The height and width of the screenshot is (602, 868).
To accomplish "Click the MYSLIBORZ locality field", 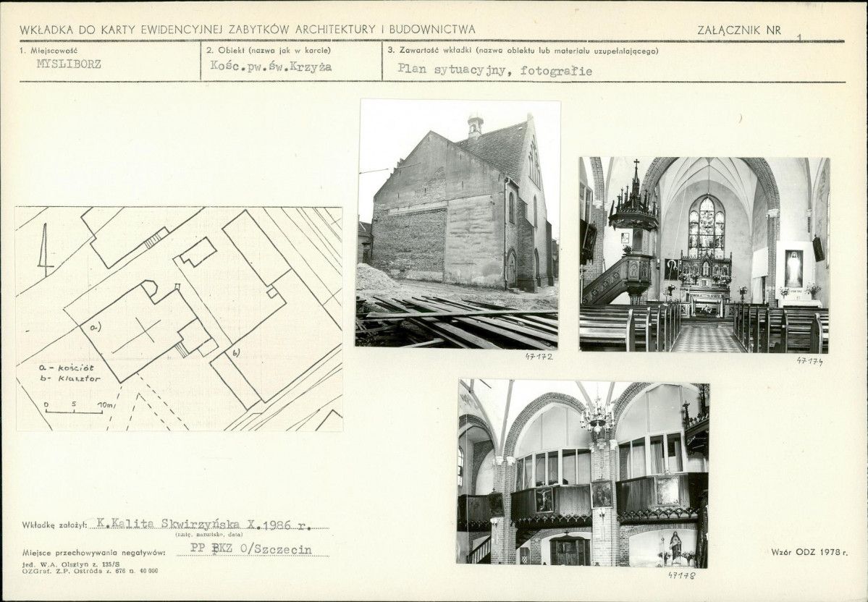I will coord(69,64).
